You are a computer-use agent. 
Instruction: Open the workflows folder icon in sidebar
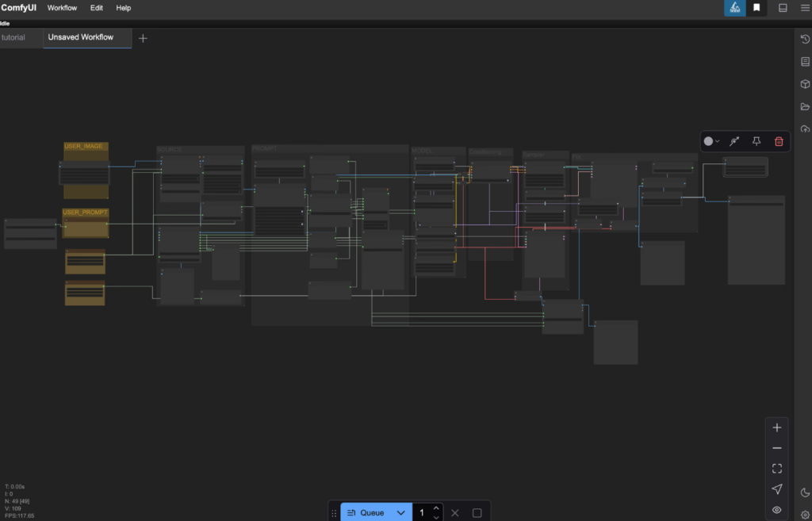pyautogui.click(x=805, y=106)
